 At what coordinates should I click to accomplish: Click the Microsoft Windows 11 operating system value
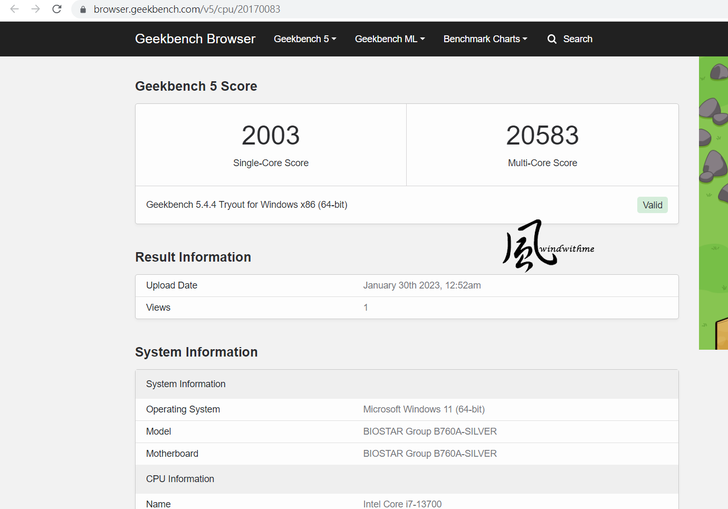(424, 409)
